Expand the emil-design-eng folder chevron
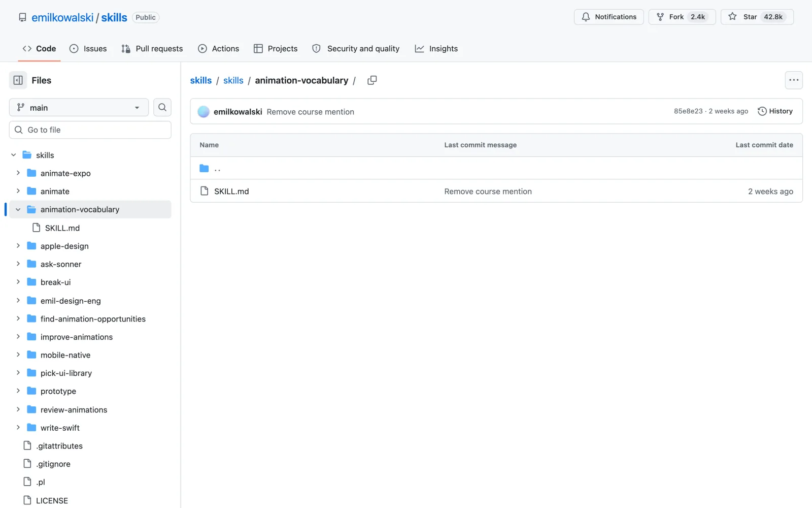812x508 pixels. point(18,300)
